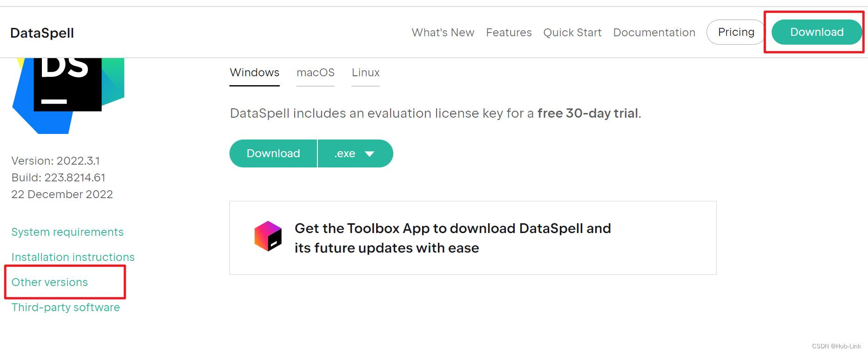The image size is (868, 353).
Task: Click the green Download button in header
Action: coord(817,32)
